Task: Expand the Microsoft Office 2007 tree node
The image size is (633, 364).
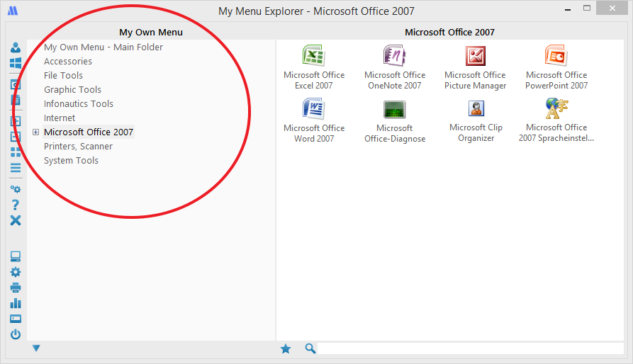Action: [x=35, y=132]
